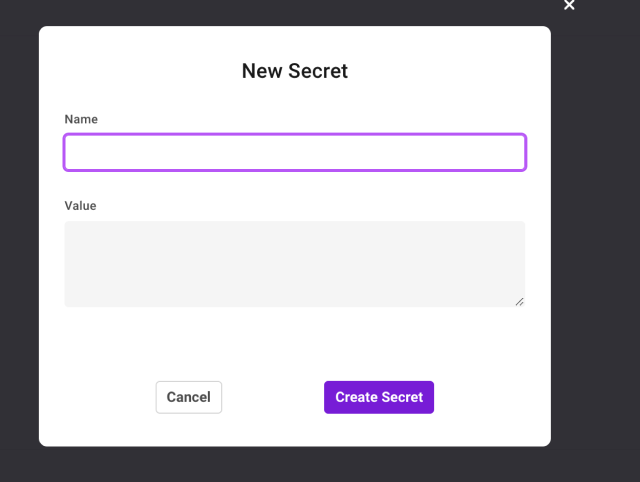Viewport: 640px width, 482px height.
Task: Place cursor in the purple-outlined Name box
Action: click(x=295, y=152)
